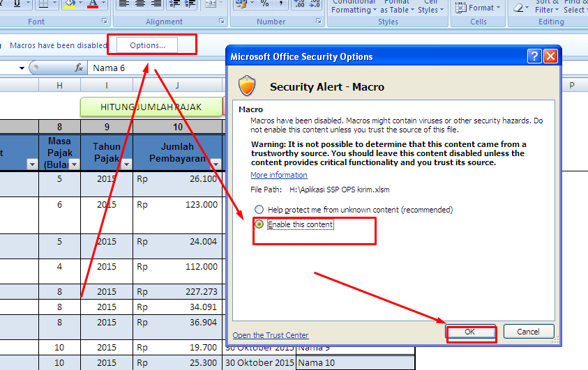Open accounting format dropdown arrow
588x370 pixels.
[x=252, y=3]
